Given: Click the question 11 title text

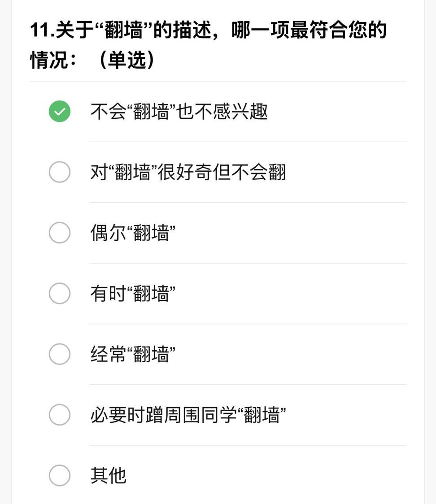Looking at the screenshot, I should pyautogui.click(x=208, y=45).
